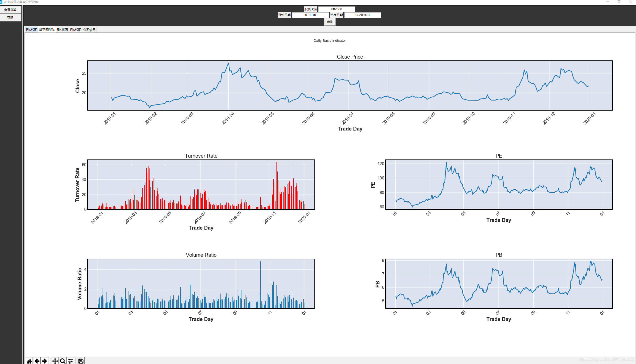
Task: Activate the zoom-to-rectangle tool
Action: tap(63, 361)
